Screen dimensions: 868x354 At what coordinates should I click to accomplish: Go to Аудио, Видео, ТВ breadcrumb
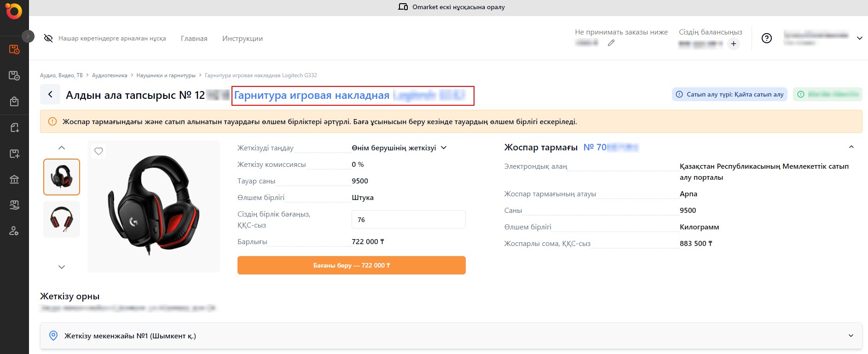(x=61, y=75)
